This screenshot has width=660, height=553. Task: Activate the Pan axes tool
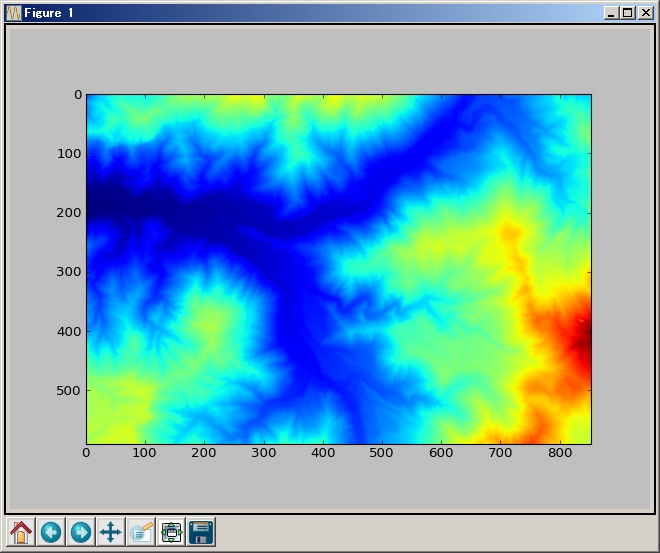(111, 532)
